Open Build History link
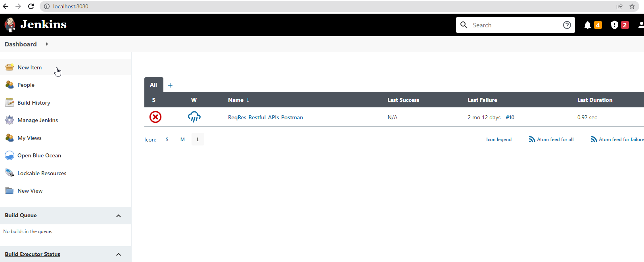 [34, 103]
